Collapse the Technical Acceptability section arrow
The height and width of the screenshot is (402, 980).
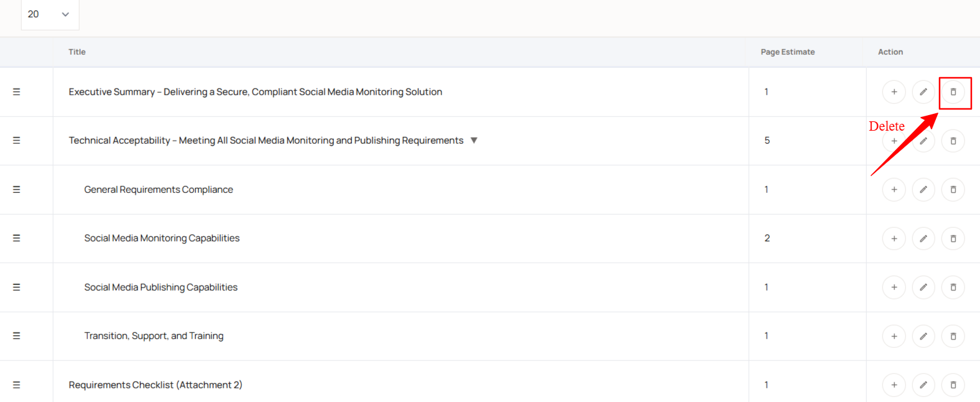[x=474, y=141]
